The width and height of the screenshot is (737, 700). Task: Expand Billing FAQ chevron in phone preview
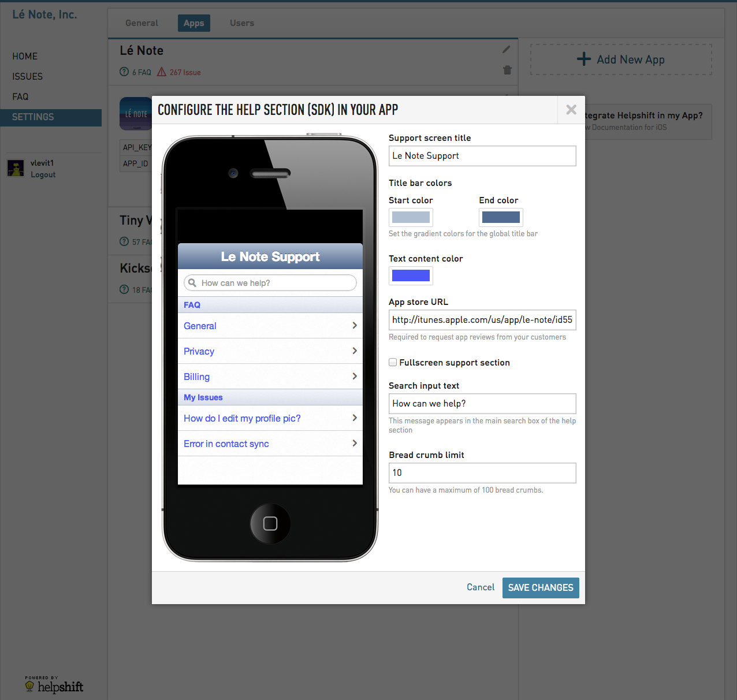tap(355, 377)
